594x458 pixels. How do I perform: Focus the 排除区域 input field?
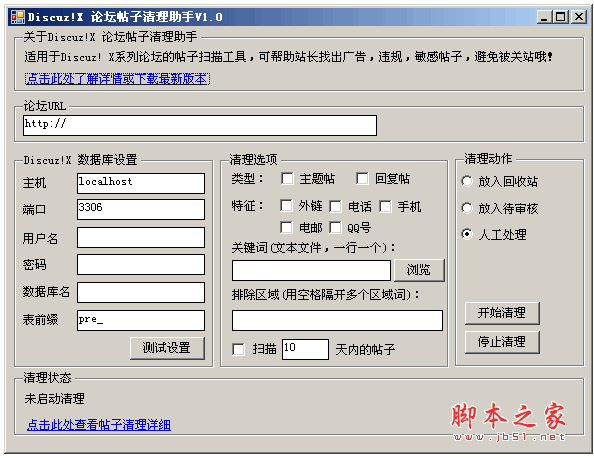[337, 320]
